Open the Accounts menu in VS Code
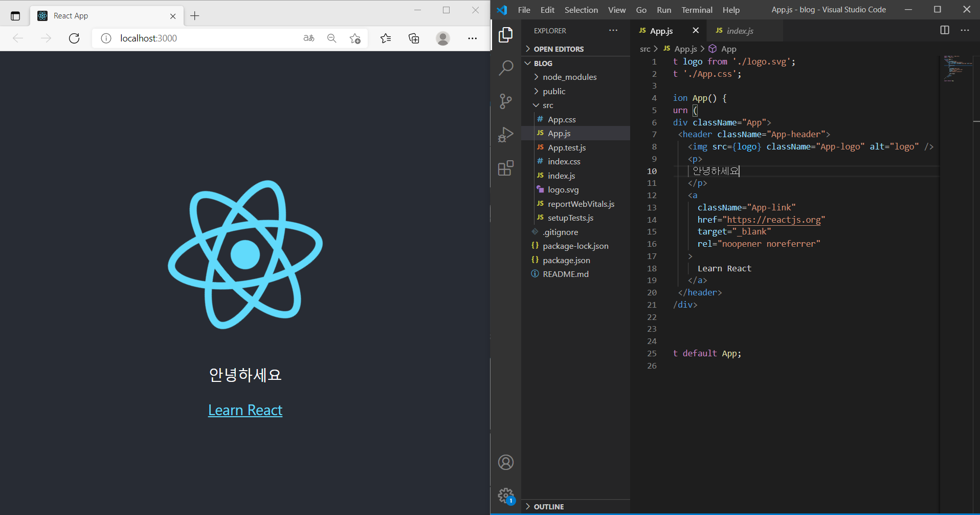This screenshot has width=980, height=515. point(506,462)
